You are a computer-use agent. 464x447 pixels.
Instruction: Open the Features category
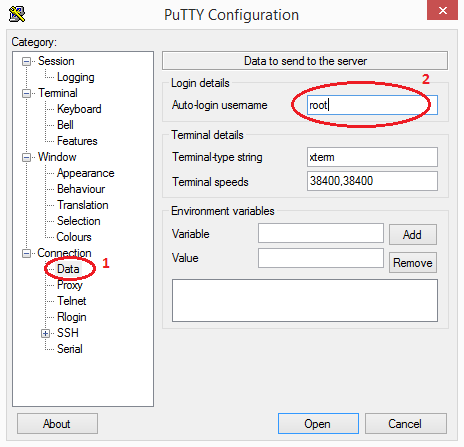[x=77, y=141]
